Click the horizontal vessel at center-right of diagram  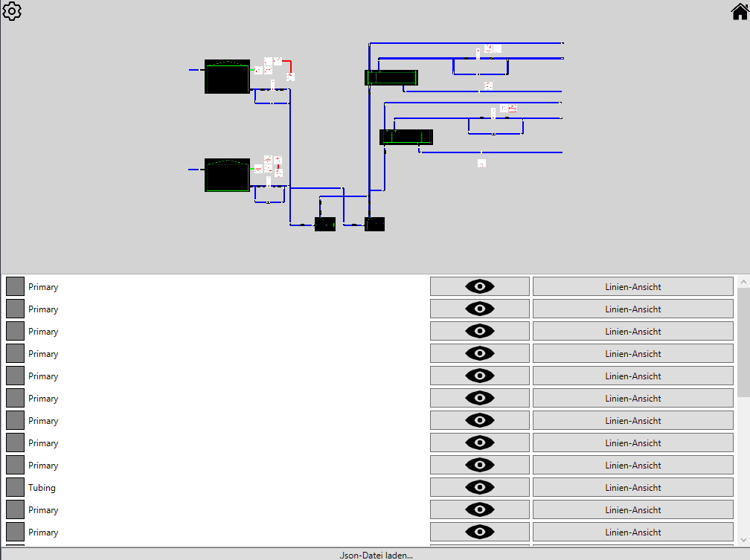[x=406, y=136]
